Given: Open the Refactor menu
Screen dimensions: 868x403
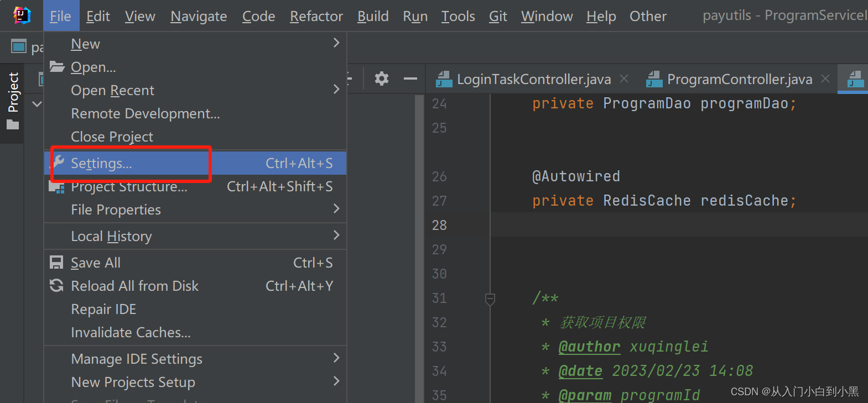Looking at the screenshot, I should (316, 16).
